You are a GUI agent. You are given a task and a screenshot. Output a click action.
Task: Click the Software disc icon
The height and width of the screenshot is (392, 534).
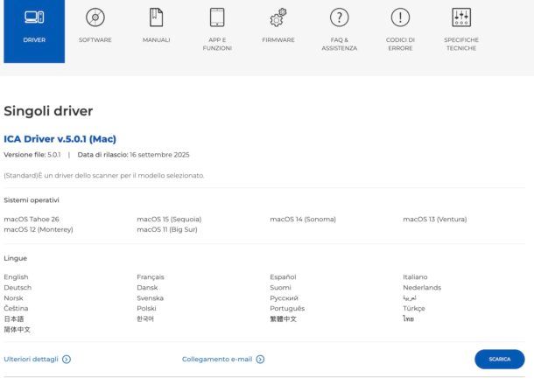tap(95, 17)
